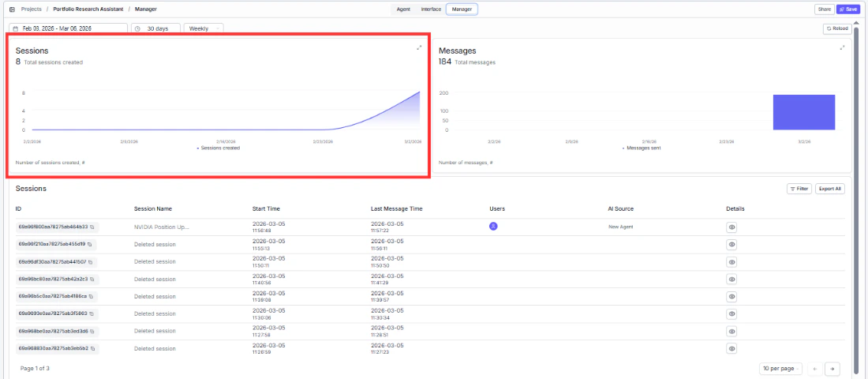Click the user avatar in Users column

(x=493, y=226)
